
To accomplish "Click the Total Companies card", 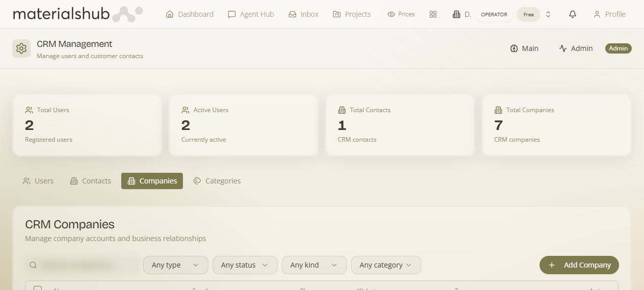I will pyautogui.click(x=556, y=125).
